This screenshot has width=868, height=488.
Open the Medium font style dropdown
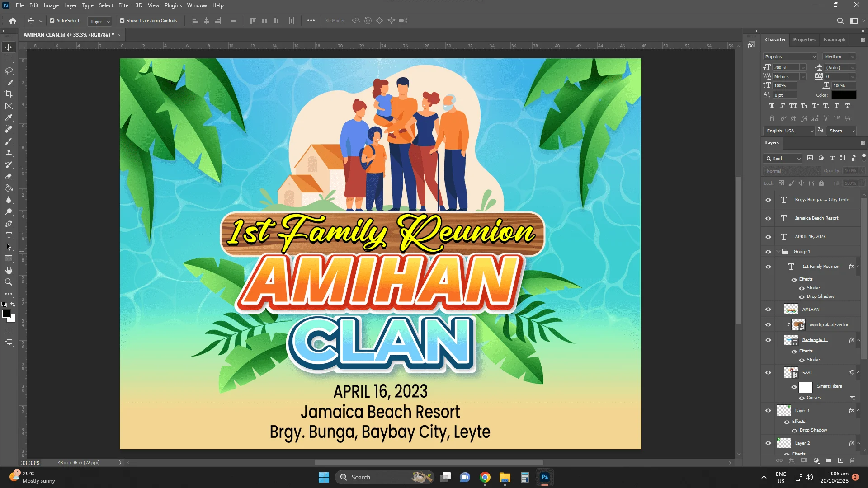(852, 57)
